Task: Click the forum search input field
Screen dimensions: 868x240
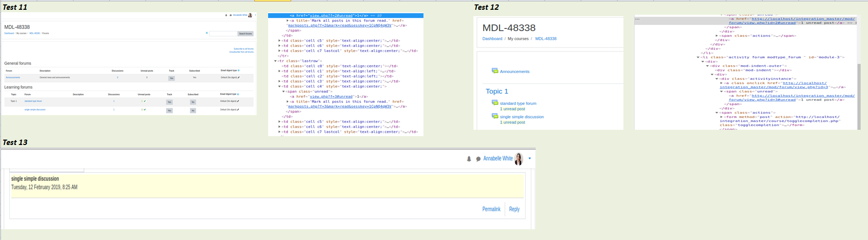Action: click(223, 33)
